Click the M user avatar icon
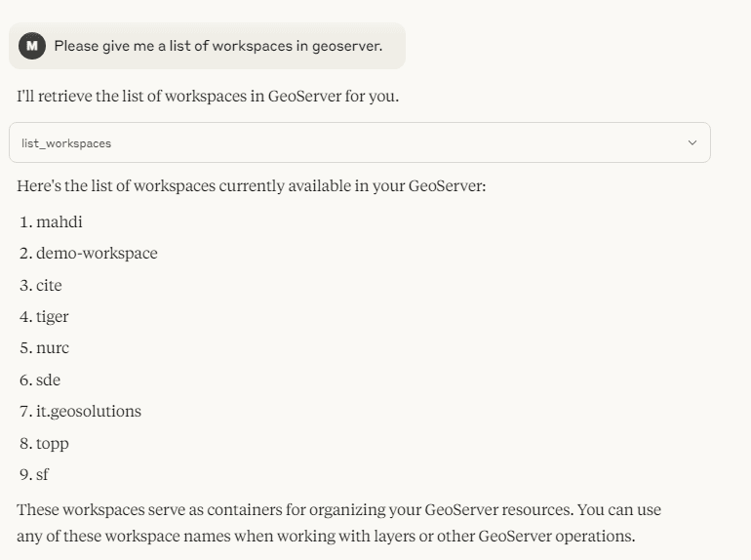751x560 pixels. click(32, 46)
